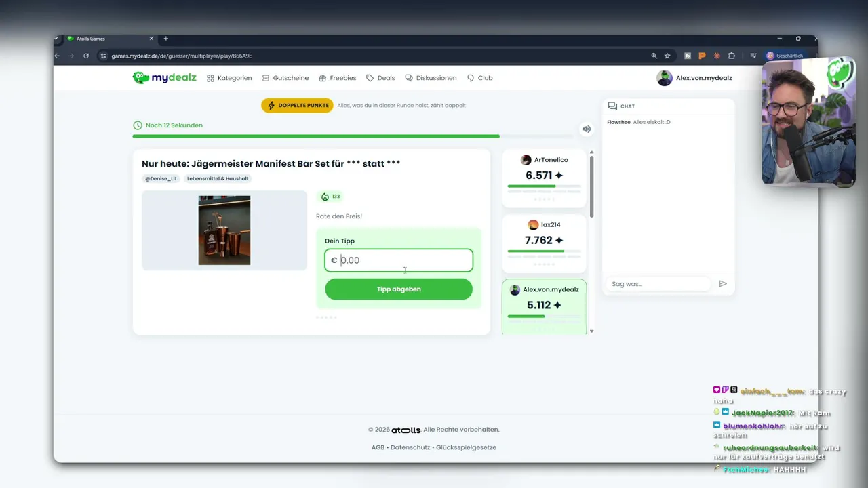Submit guess with Tipp abgeben button
Viewport: 868px width, 488px height.
tap(399, 289)
